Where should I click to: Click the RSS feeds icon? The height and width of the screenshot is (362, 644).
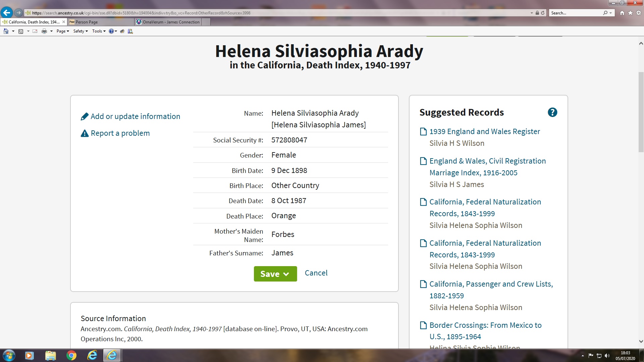pyautogui.click(x=21, y=31)
